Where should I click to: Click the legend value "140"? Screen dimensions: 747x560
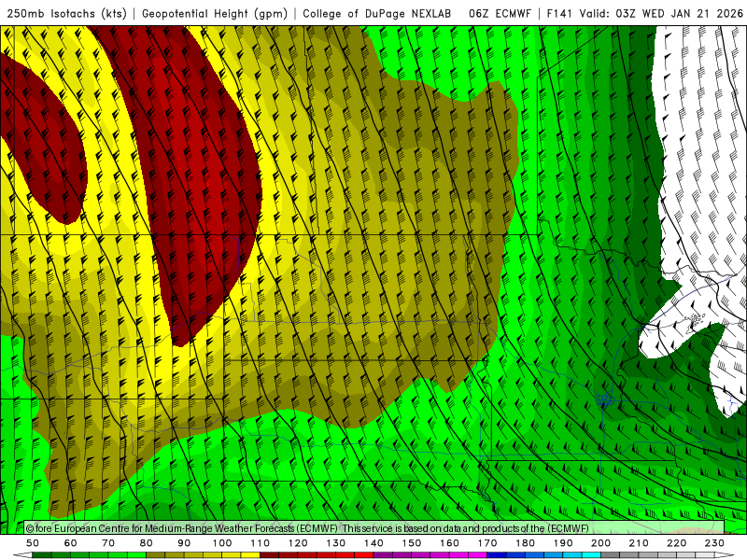tap(373, 543)
